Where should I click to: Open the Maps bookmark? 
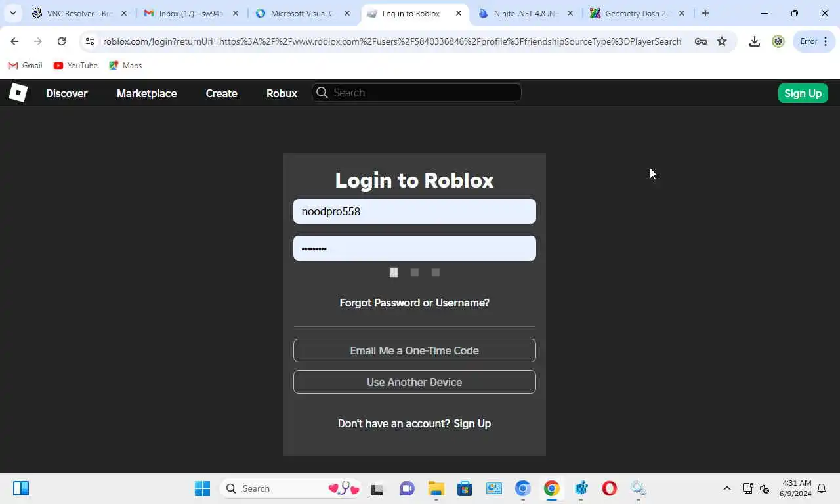click(125, 66)
